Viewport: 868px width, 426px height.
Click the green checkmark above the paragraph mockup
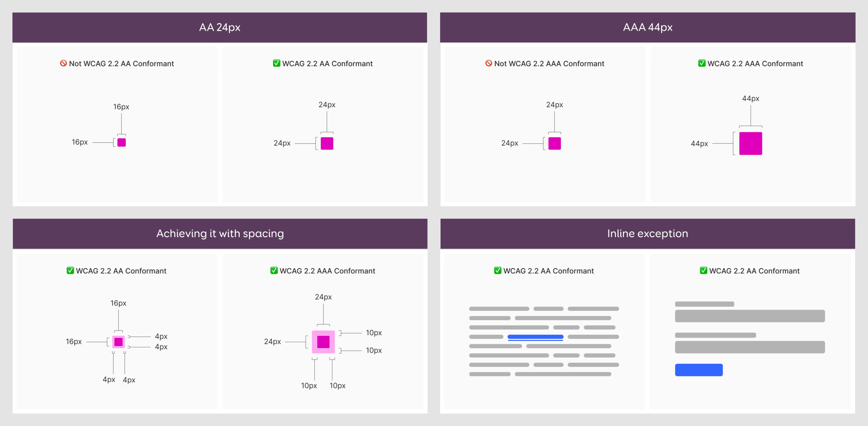498,271
